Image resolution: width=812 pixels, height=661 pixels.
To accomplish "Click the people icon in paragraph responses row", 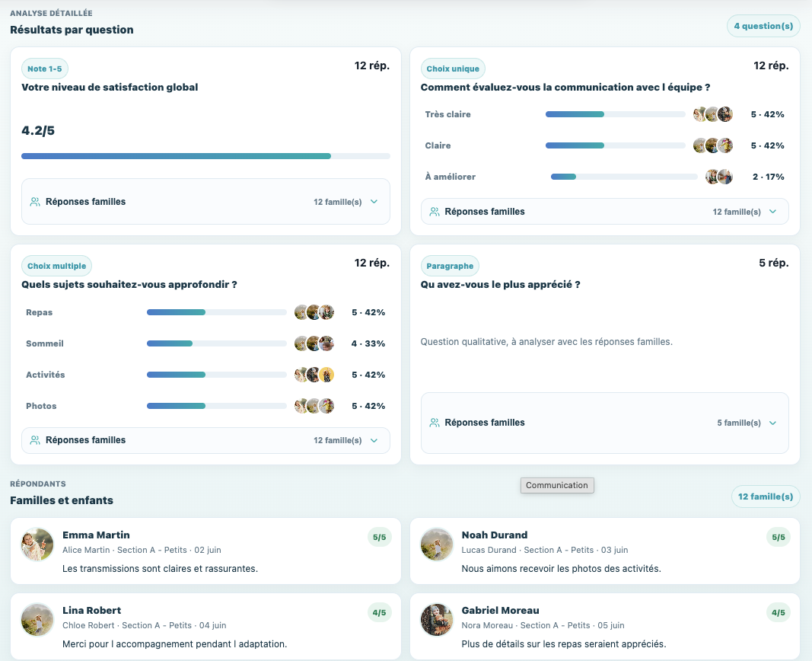I will click(435, 423).
